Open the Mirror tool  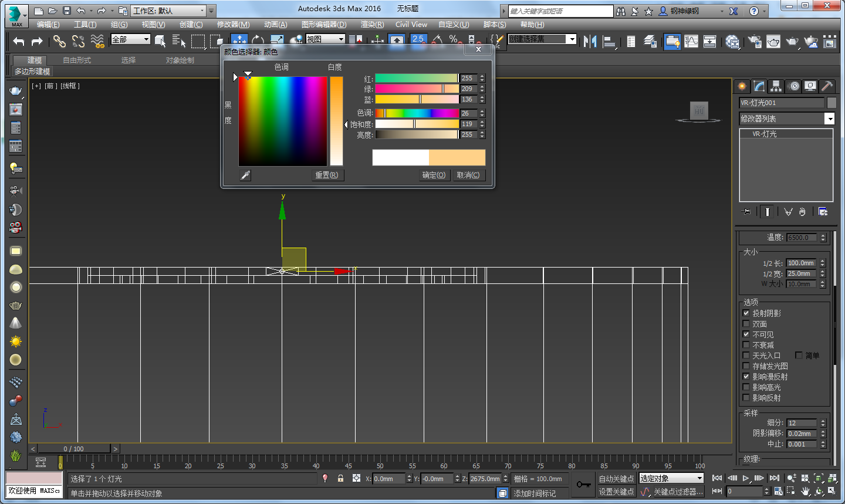point(590,41)
